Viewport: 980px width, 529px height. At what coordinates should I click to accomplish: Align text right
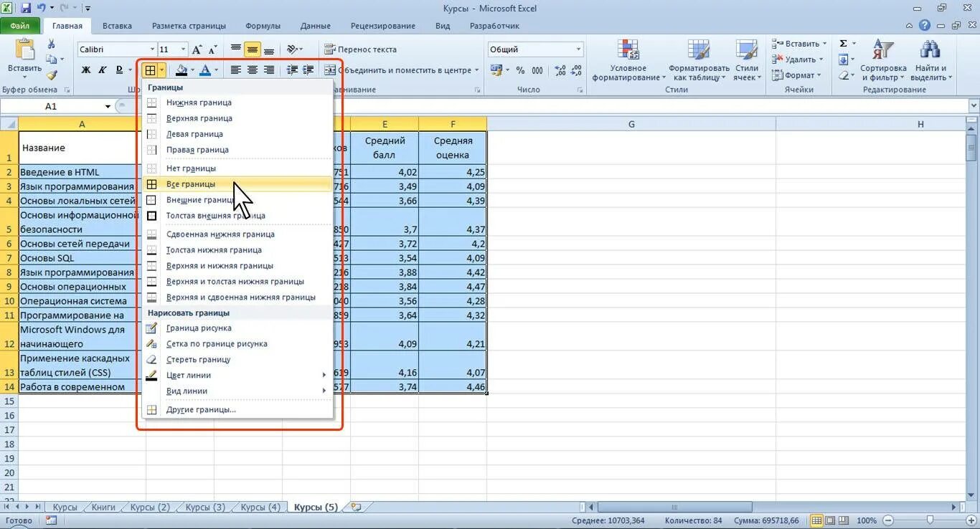point(269,70)
